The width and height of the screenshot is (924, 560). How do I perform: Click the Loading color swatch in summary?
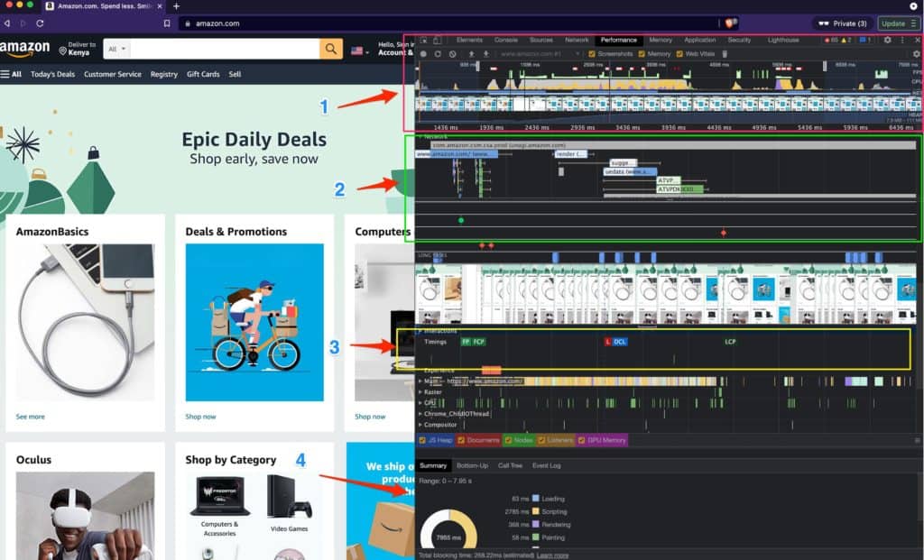tap(536, 499)
